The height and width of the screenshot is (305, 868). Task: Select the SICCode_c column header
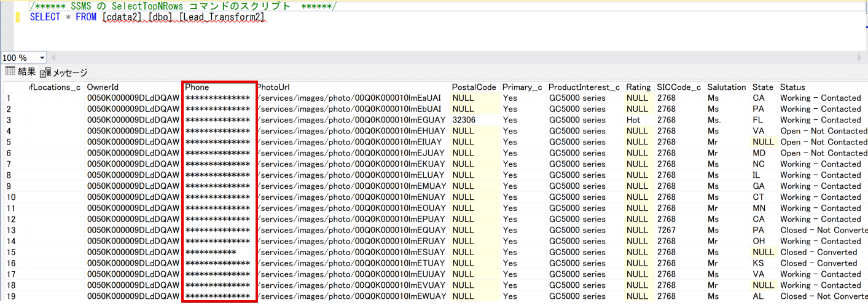(x=679, y=87)
